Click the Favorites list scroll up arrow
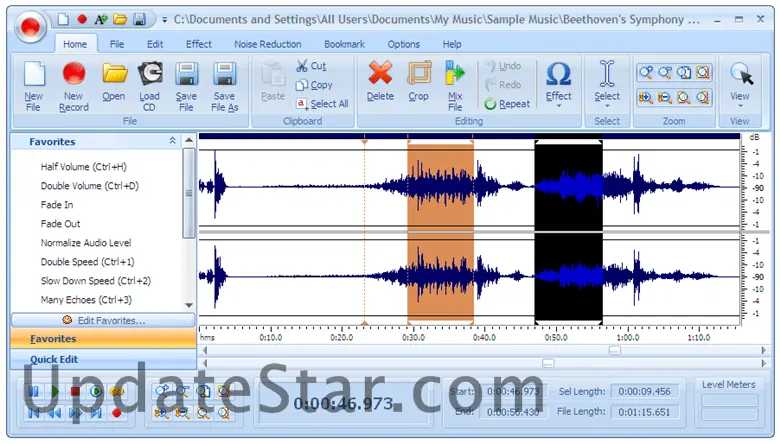This screenshot has height=444, width=780. coord(189,141)
